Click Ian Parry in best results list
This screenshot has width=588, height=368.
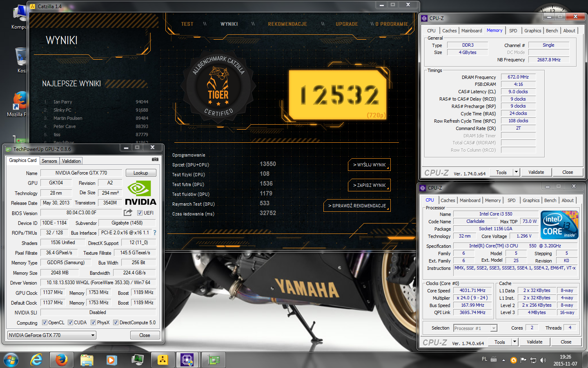click(x=63, y=102)
